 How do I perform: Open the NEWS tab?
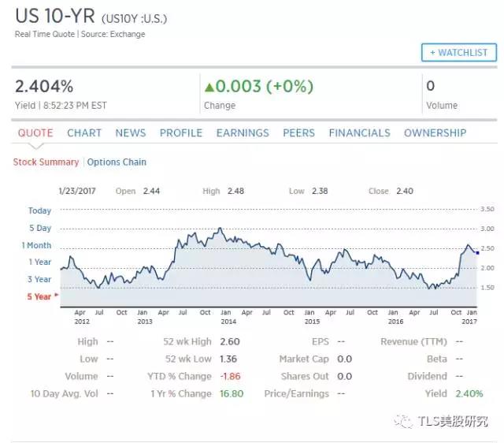click(131, 133)
